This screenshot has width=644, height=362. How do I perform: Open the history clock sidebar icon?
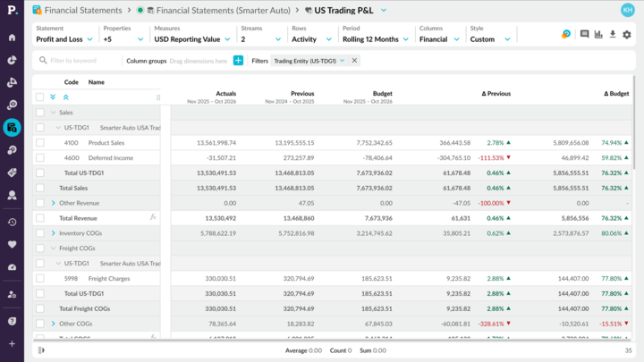tap(12, 222)
